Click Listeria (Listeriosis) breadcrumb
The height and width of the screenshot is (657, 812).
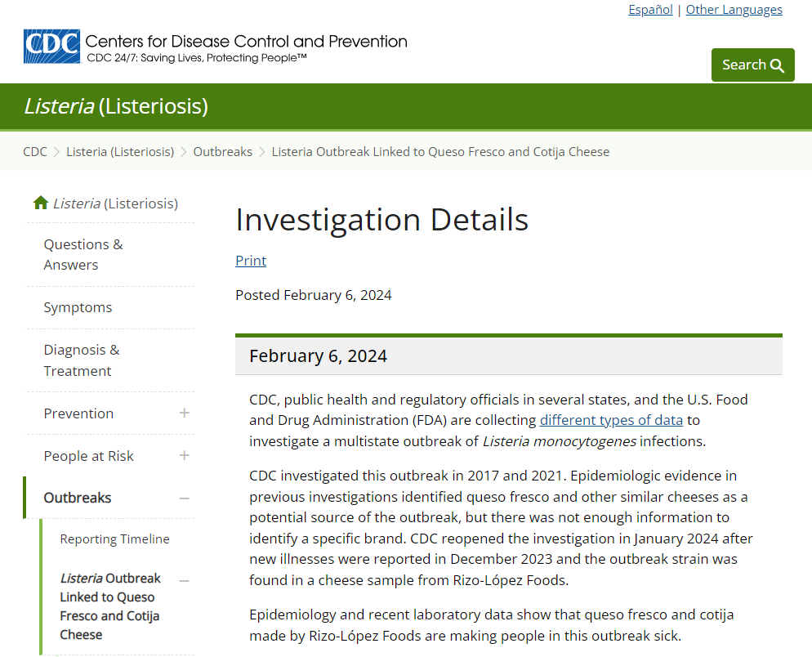click(120, 152)
